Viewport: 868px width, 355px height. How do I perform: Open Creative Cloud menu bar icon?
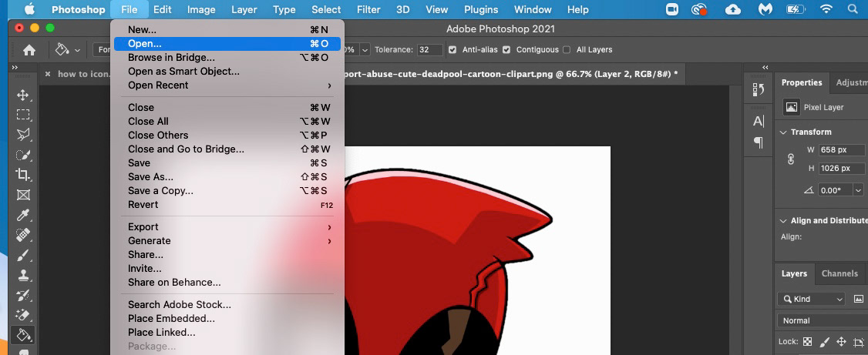(700, 9)
